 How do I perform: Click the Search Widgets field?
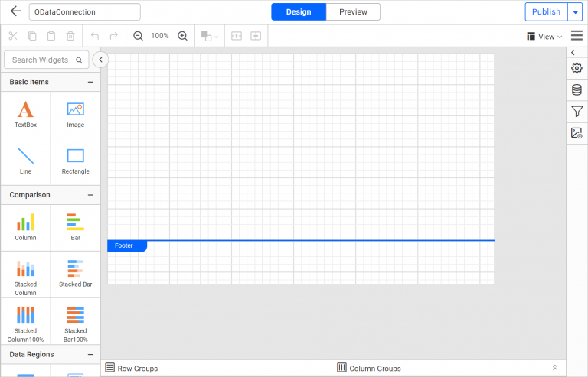coord(47,60)
